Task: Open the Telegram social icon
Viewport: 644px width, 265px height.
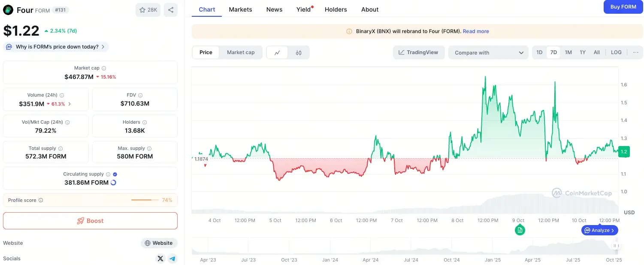Action: point(172,259)
